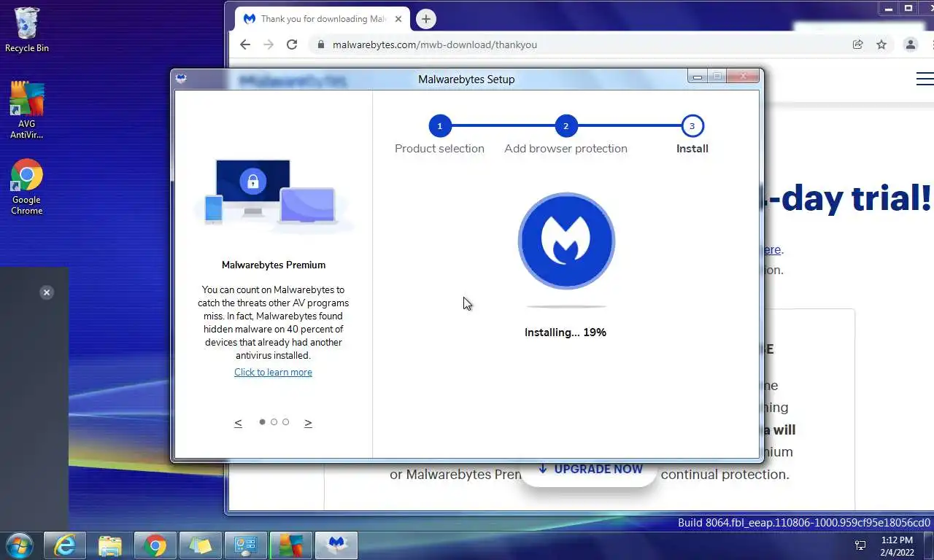This screenshot has width=934, height=560.
Task: Click the Installing... 19% status text
Action: [x=566, y=332]
